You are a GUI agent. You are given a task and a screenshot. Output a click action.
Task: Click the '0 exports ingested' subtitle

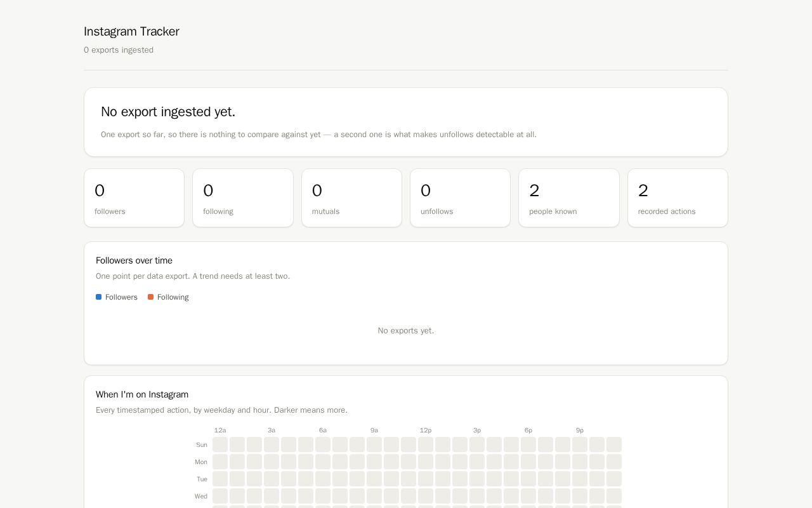click(119, 50)
